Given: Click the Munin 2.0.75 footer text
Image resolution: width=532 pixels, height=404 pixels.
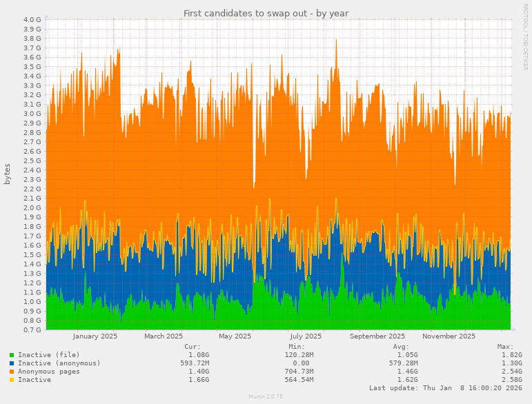Looking at the screenshot, I should (266, 396).
